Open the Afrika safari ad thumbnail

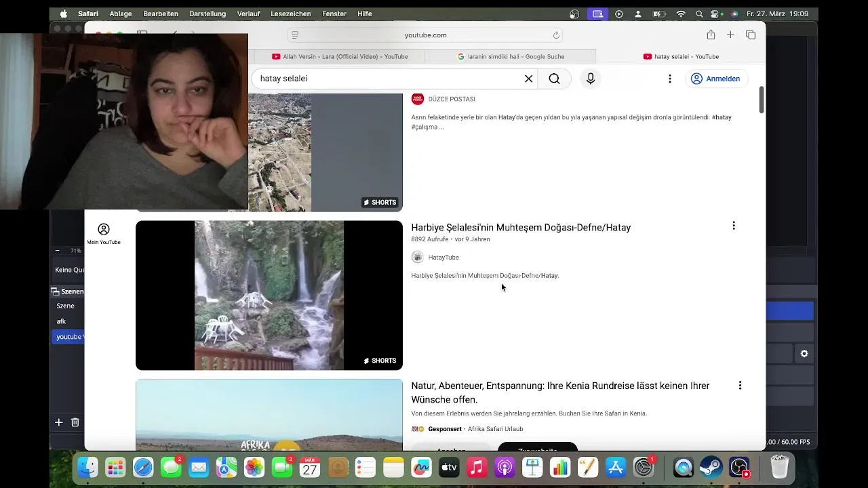tap(269, 415)
